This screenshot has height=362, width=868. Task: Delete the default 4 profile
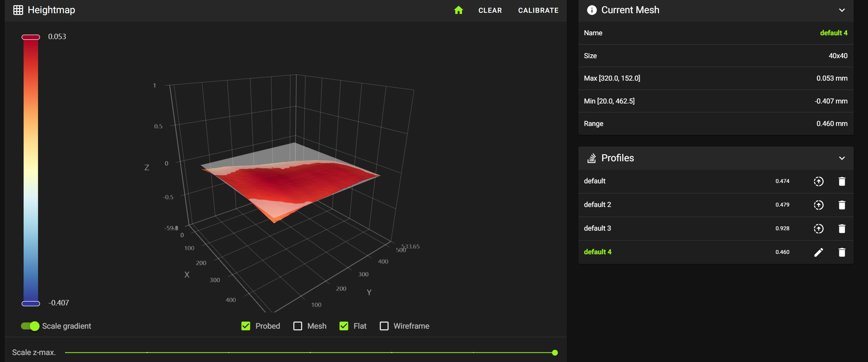click(x=842, y=252)
